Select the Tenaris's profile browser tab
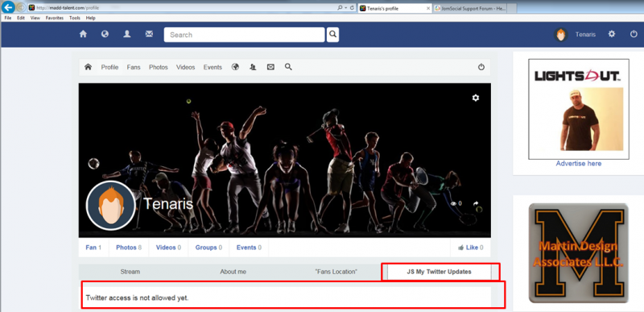 click(x=394, y=8)
